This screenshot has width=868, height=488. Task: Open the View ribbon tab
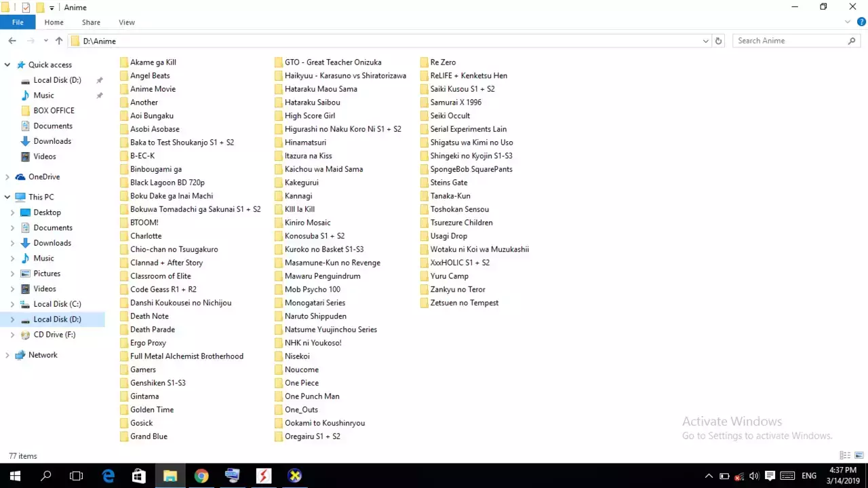(126, 22)
